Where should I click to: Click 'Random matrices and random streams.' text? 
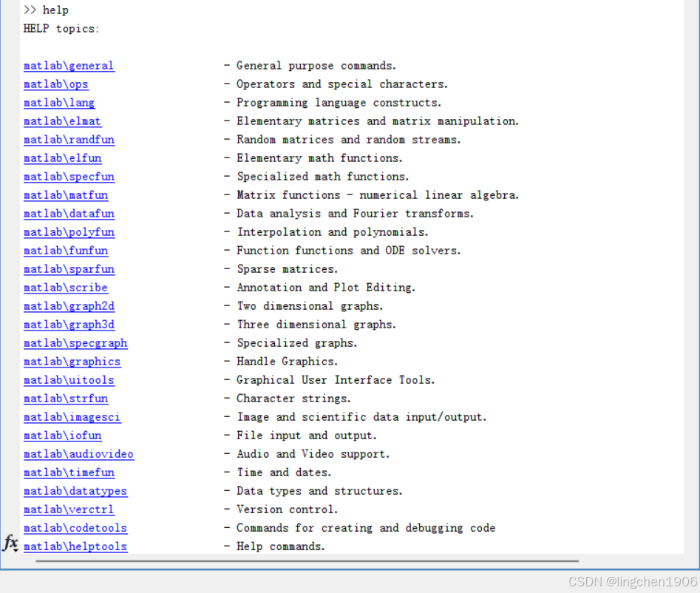point(349,140)
